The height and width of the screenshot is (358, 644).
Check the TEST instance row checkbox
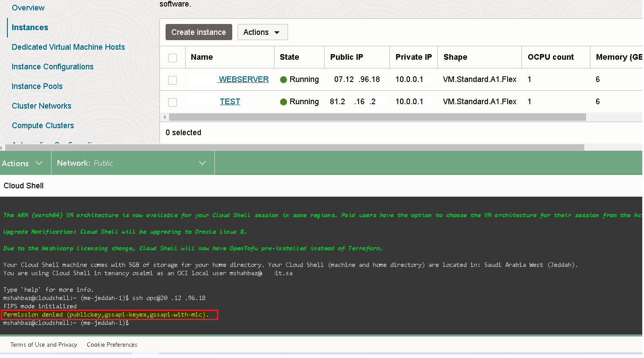click(x=173, y=102)
